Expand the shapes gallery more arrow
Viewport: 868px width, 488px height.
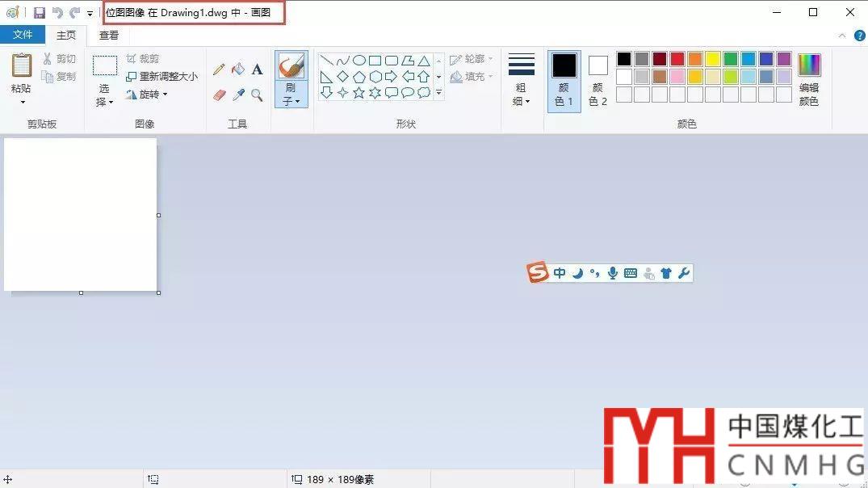[x=438, y=92]
